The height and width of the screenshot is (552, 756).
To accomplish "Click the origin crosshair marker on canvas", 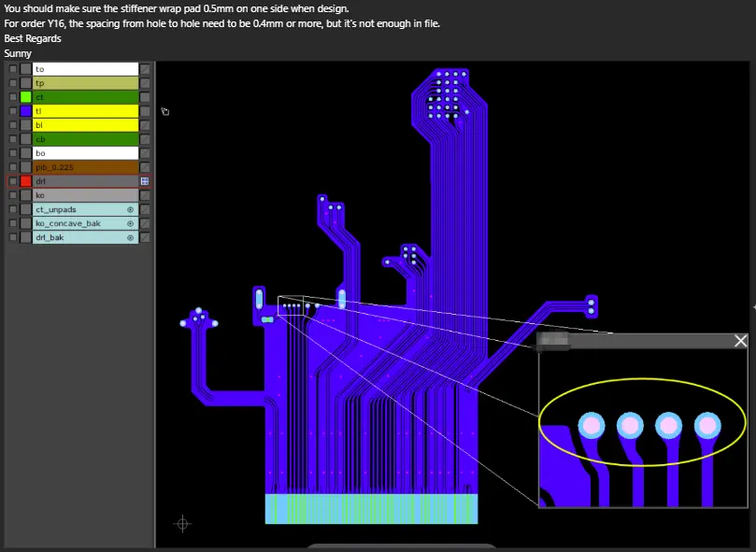I will (x=183, y=524).
